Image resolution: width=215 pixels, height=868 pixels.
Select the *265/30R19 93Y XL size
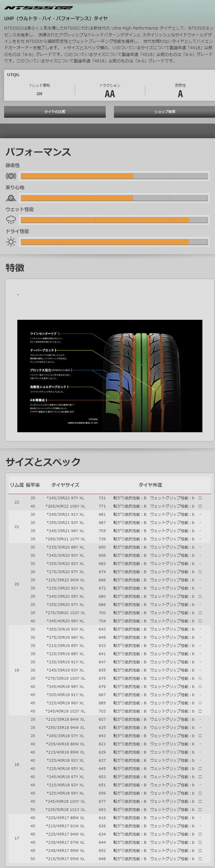click(65, 629)
